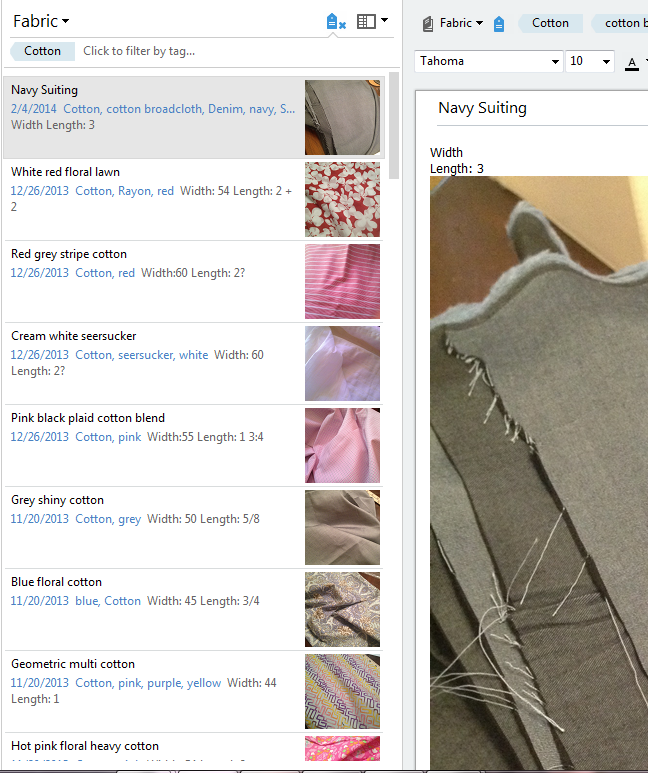Click the grey shiny cotton thumbnail

[x=342, y=527]
